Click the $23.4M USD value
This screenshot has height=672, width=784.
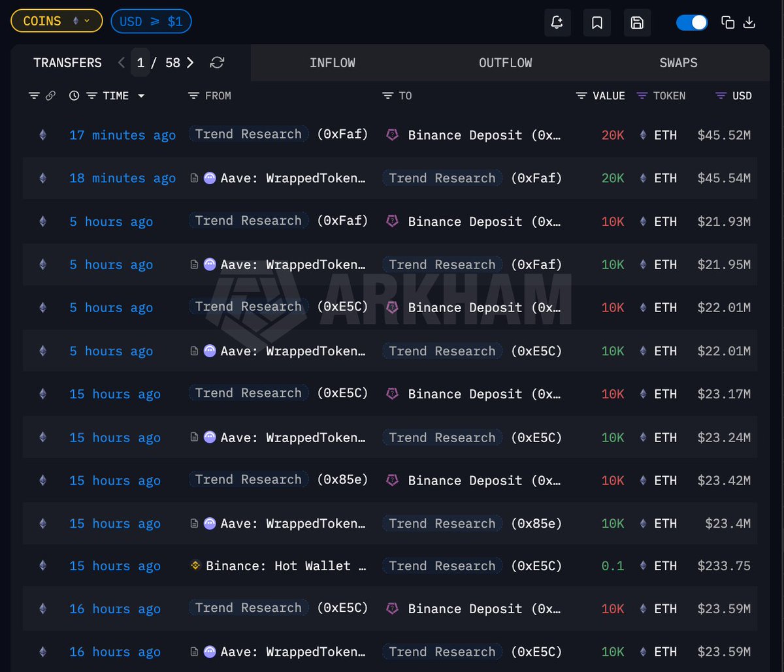coord(728,524)
